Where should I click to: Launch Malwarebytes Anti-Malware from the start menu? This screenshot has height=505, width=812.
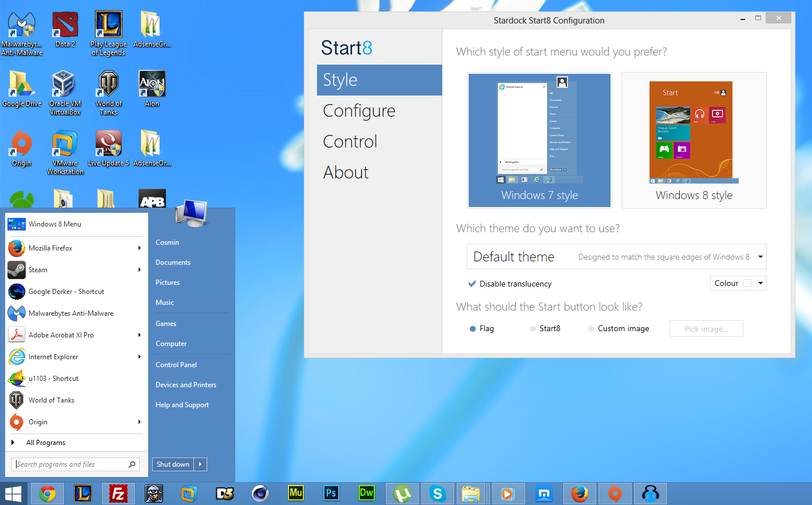(x=76, y=313)
